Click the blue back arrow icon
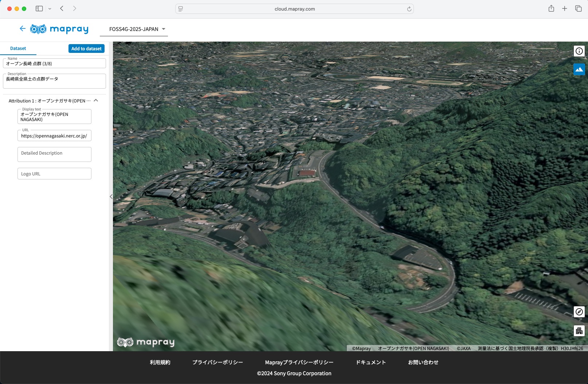The height and width of the screenshot is (384, 588). 23,29
